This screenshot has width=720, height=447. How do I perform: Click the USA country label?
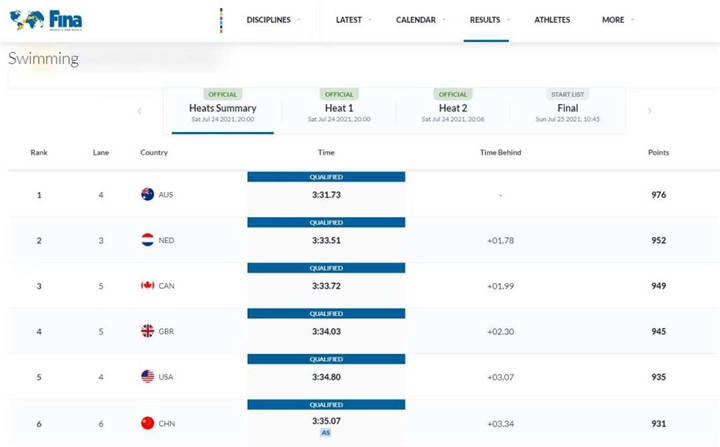pyautogui.click(x=166, y=377)
